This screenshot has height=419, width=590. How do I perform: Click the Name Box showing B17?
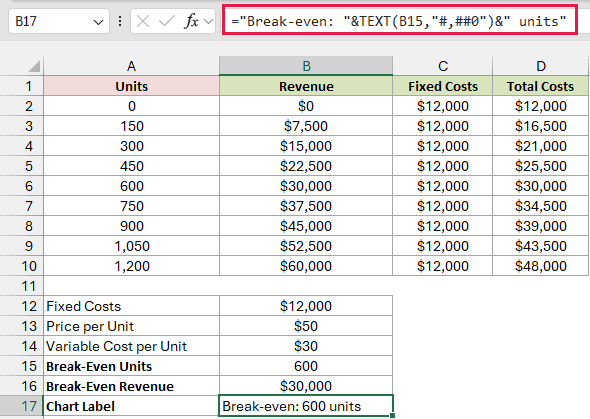[x=59, y=21]
